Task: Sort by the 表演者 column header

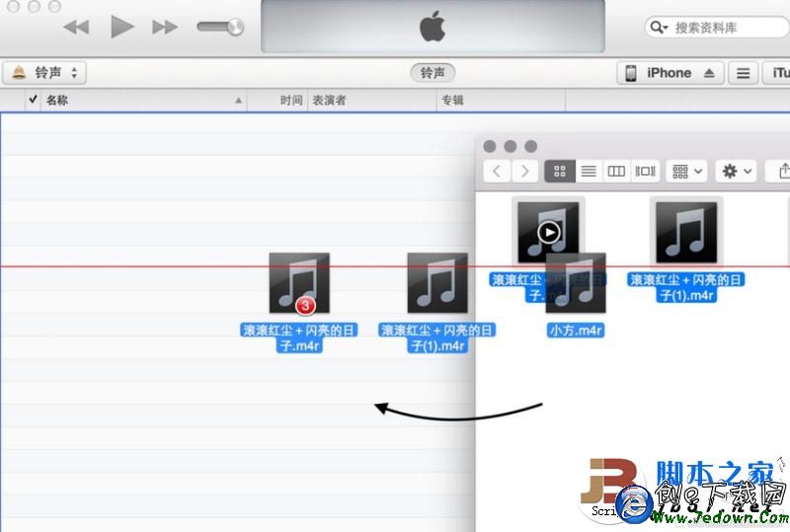Action: click(372, 100)
